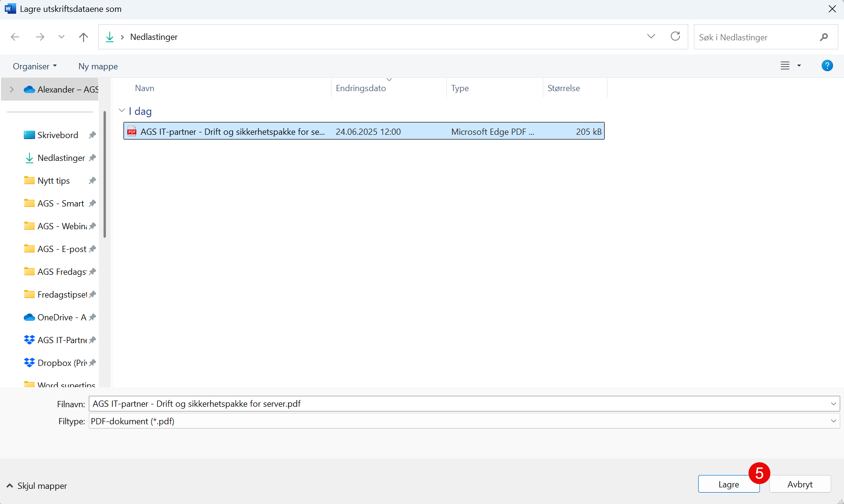Change view layout using the list icon
Image resolution: width=844 pixels, height=504 pixels.
(x=785, y=66)
